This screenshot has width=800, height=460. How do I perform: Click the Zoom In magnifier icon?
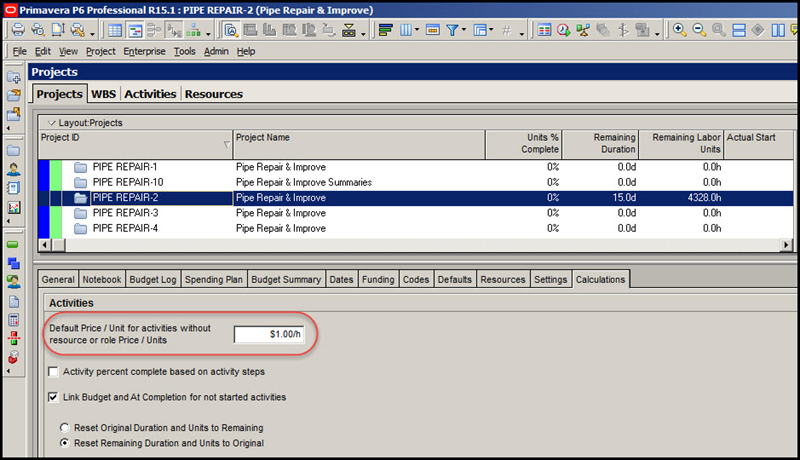pyautogui.click(x=679, y=30)
